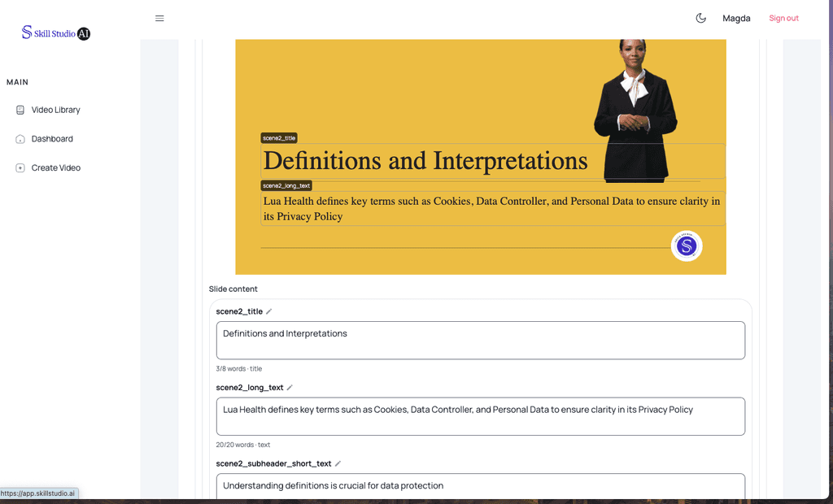Click the scene2_subheader_short_text field label

(273, 463)
